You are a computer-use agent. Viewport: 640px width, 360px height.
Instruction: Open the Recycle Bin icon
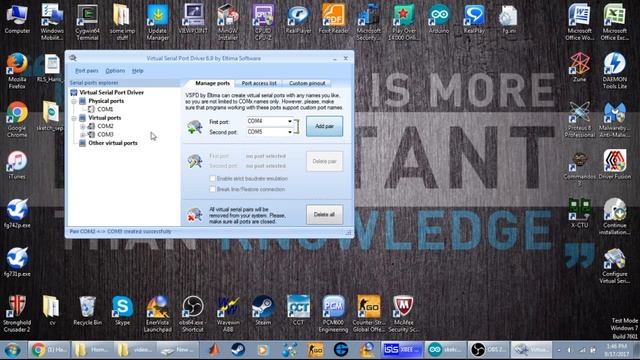click(87, 311)
